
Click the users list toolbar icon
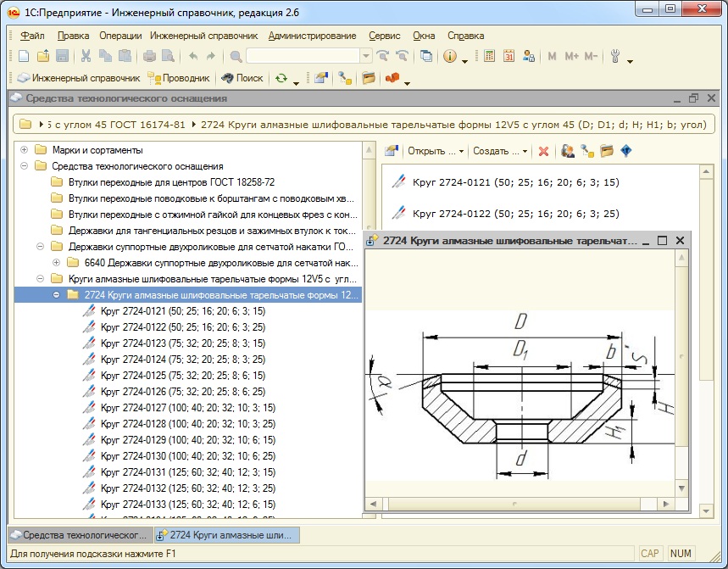coord(528,56)
